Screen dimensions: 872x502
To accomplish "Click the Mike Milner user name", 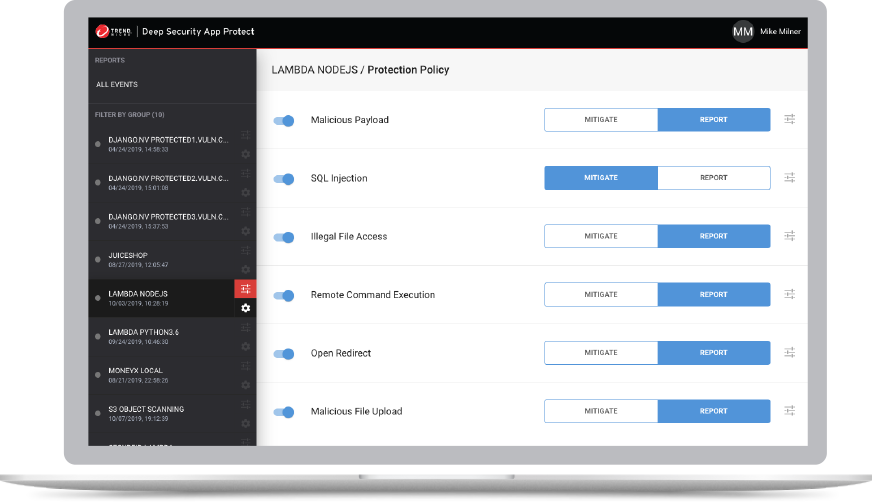I will tap(780, 32).
